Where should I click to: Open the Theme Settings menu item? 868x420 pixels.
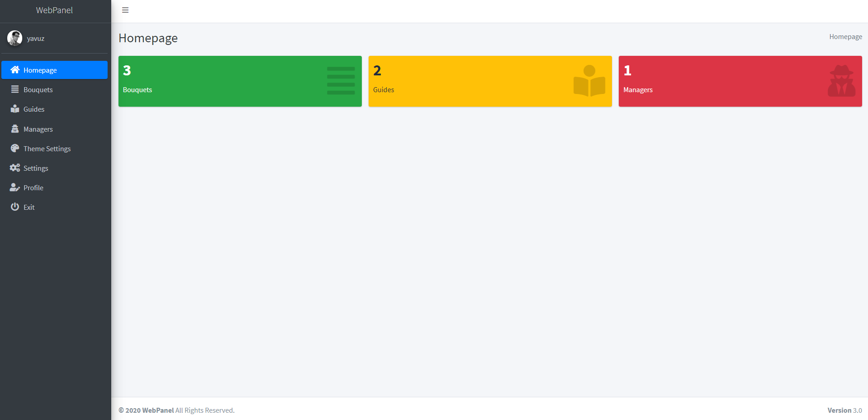[x=47, y=149]
